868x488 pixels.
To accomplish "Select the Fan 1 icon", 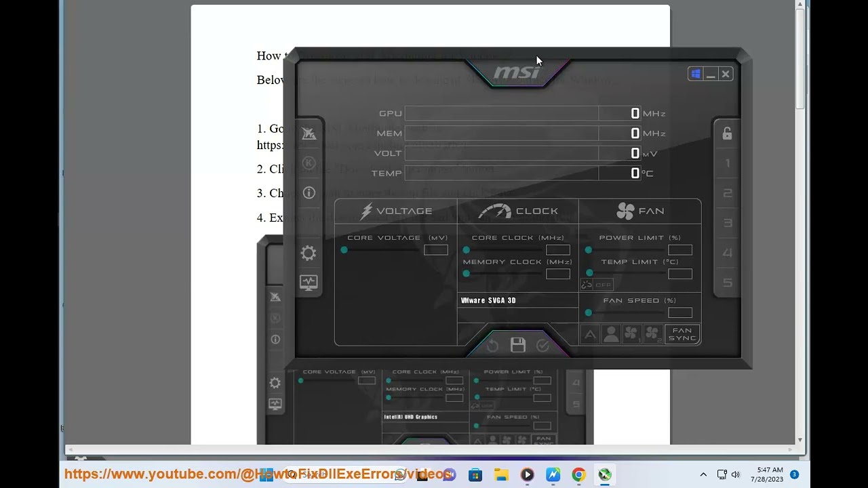I will tap(631, 334).
